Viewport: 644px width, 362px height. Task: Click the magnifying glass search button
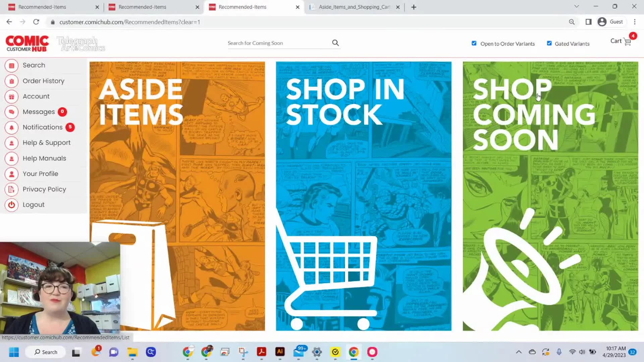pos(335,43)
